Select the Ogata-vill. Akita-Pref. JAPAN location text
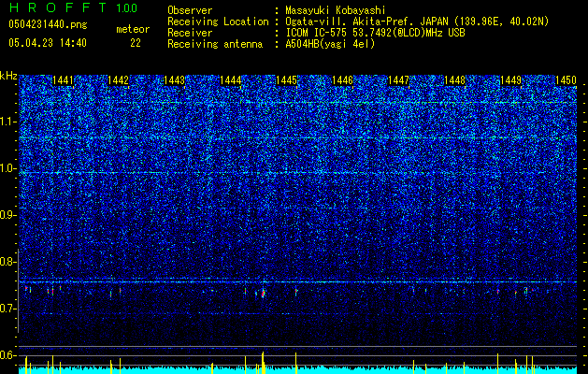The image size is (588, 374). 417,22
